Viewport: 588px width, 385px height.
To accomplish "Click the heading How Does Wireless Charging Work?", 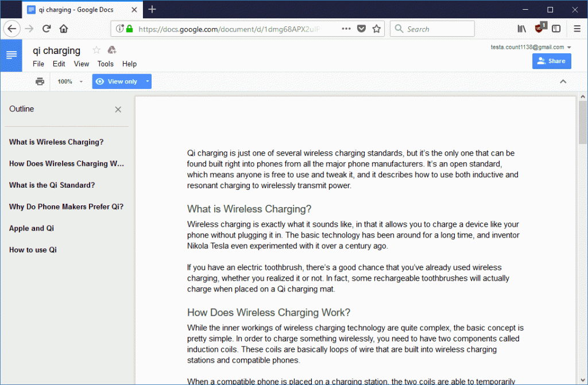I will tap(269, 313).
